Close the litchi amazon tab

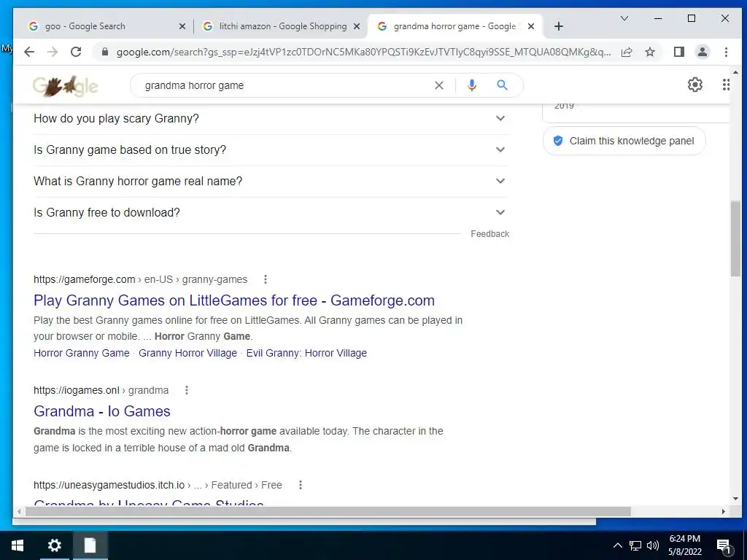pos(356,27)
